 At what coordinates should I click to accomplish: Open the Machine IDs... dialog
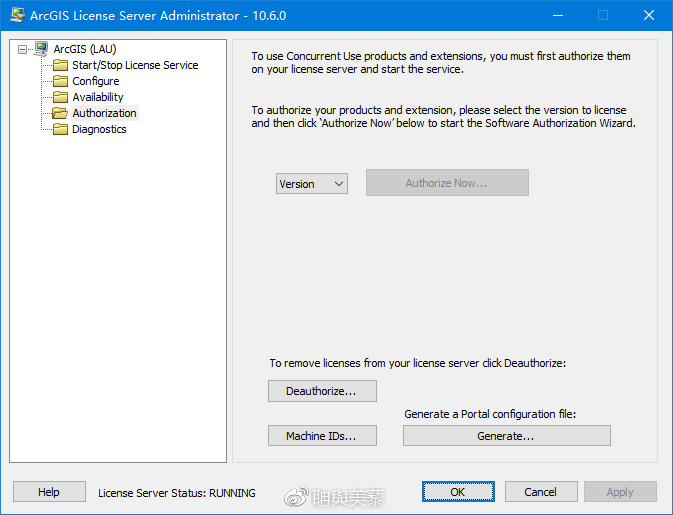322,436
